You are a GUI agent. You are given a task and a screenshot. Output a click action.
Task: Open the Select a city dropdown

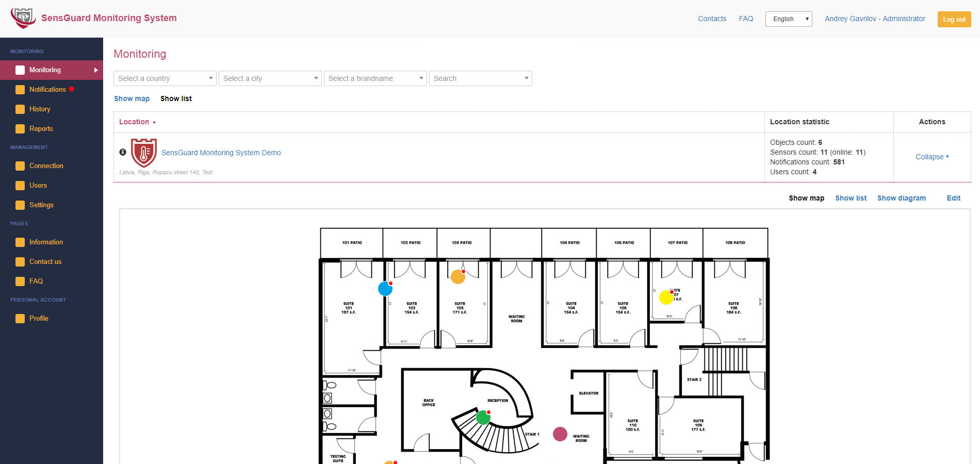coord(270,78)
